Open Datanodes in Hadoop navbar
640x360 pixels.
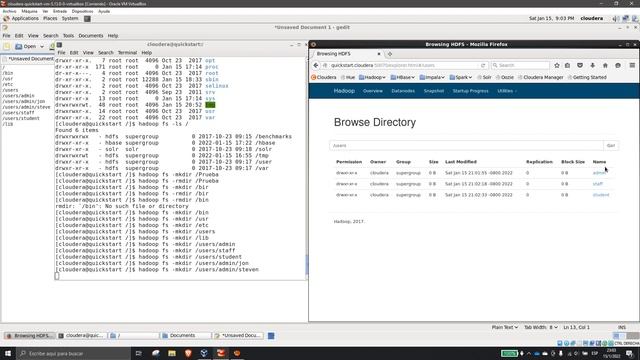403,91
